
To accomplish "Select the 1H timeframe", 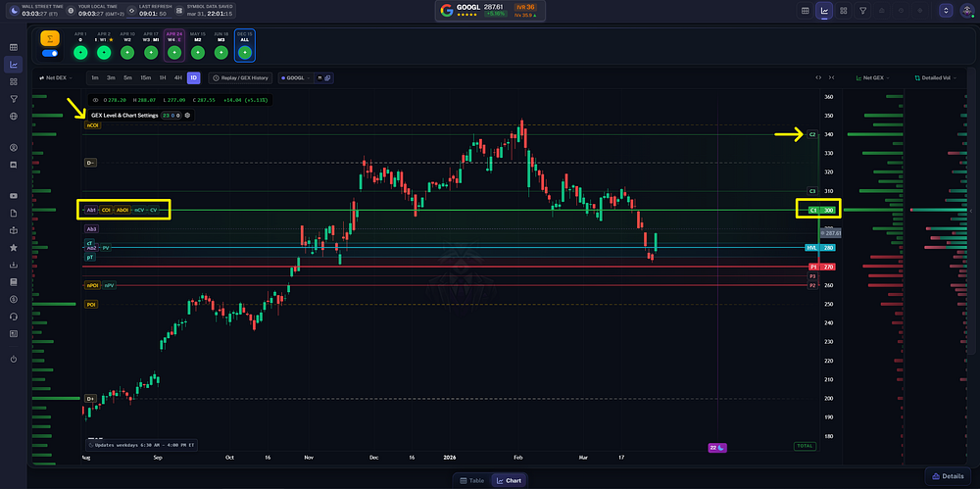I will point(162,78).
